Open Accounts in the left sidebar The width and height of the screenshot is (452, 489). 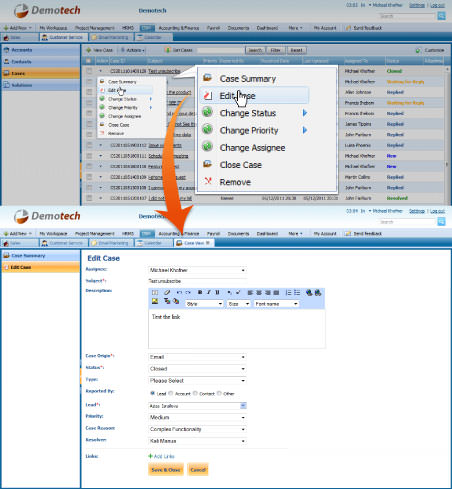point(41,50)
